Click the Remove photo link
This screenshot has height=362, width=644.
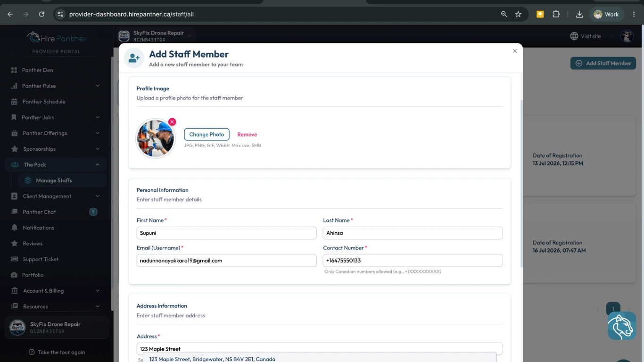tap(247, 134)
